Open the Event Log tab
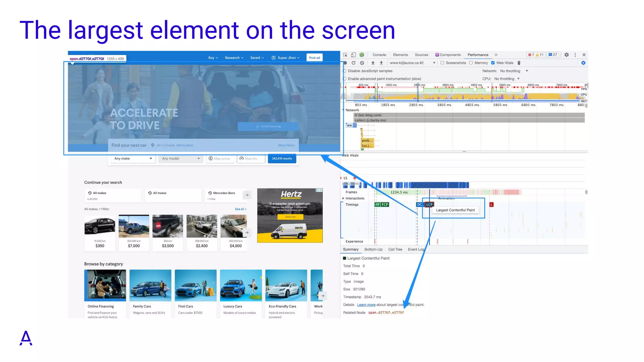Screen dimensions: 644x362 point(416,250)
